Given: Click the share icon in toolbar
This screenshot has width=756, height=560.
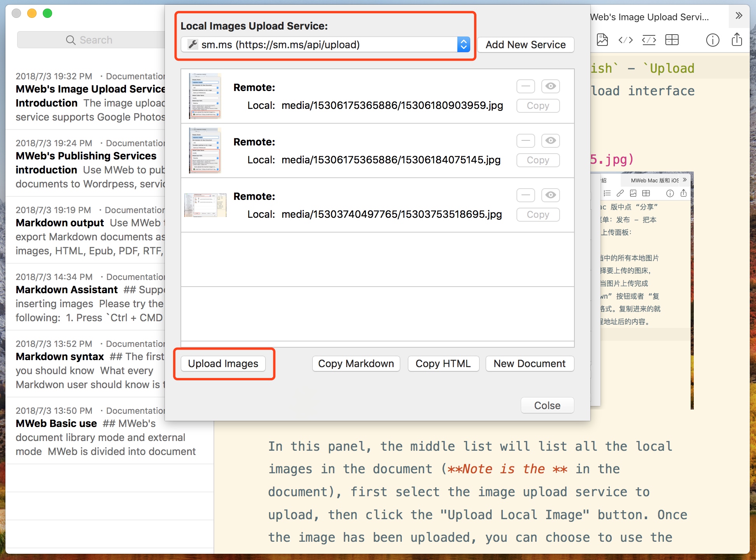Looking at the screenshot, I should 737,40.
